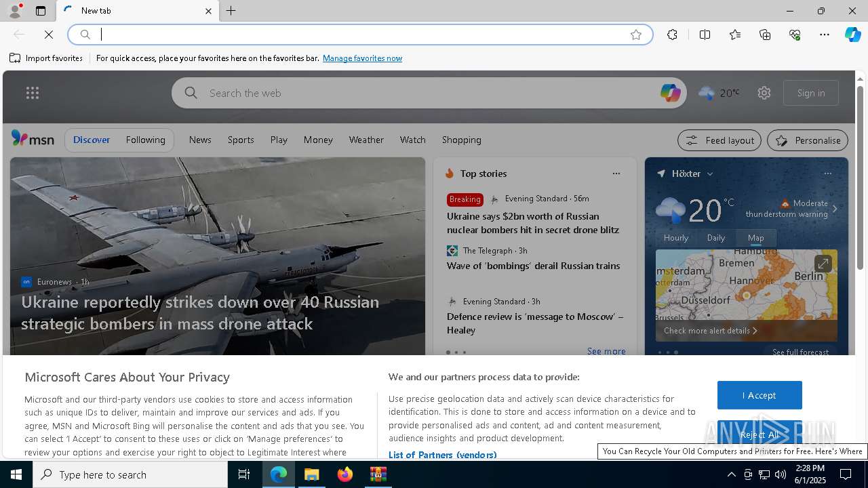Viewport: 868px width, 488px height.
Task: Click the Personalise button
Action: [808, 140]
